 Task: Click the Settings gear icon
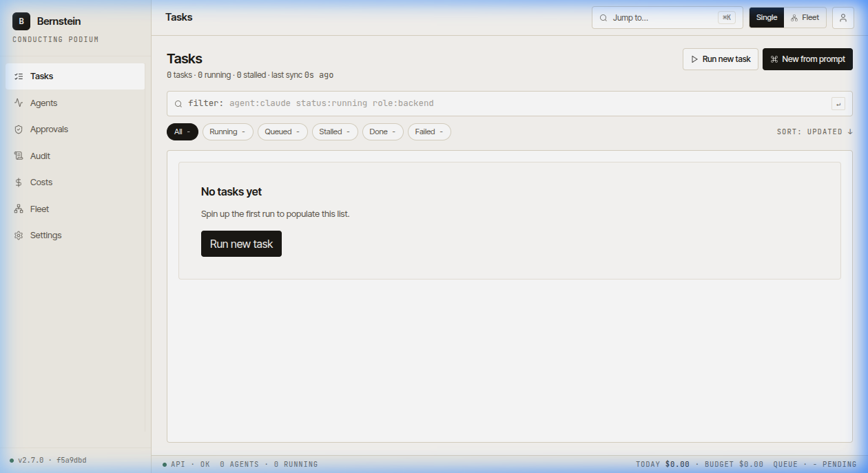coord(19,235)
